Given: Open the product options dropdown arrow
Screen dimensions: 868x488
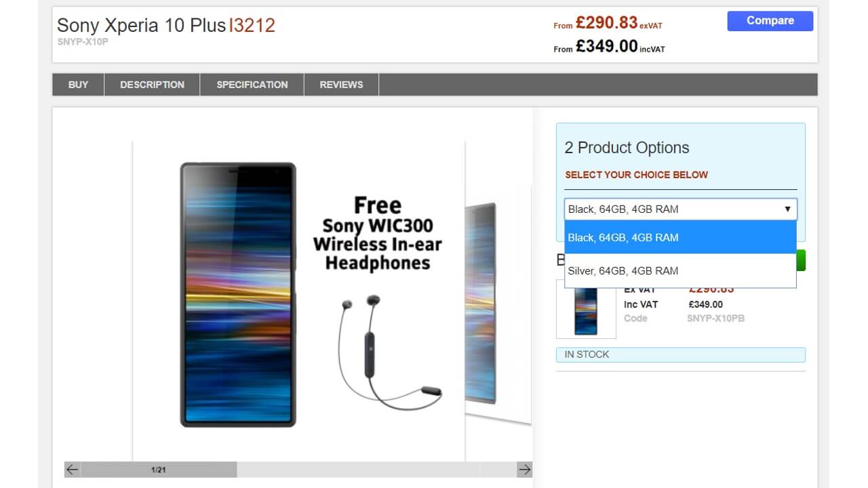Looking at the screenshot, I should point(787,209).
